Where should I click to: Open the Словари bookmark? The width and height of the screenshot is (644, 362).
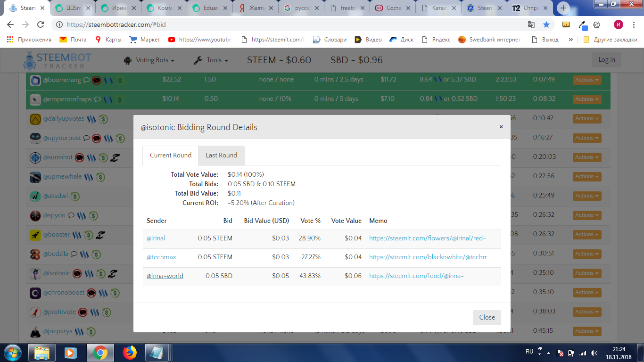click(330, 40)
